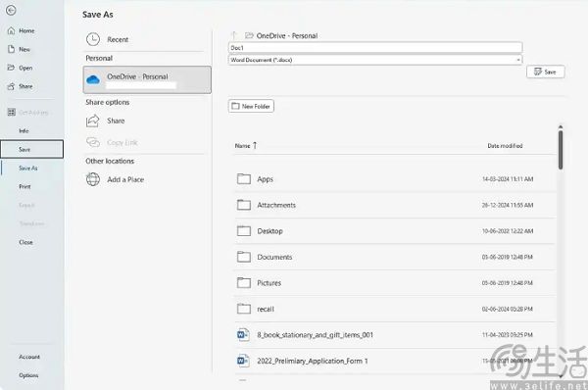Select the OneDrive - Personal location

[x=147, y=80]
